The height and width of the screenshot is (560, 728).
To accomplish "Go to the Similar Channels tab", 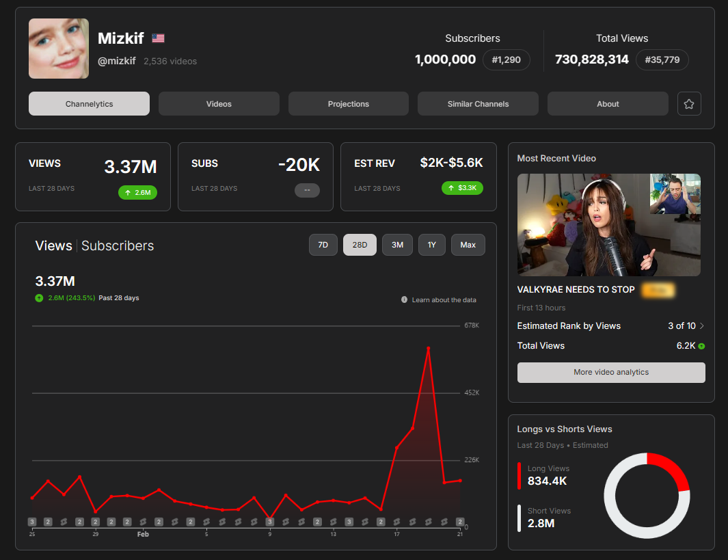I will tap(478, 103).
